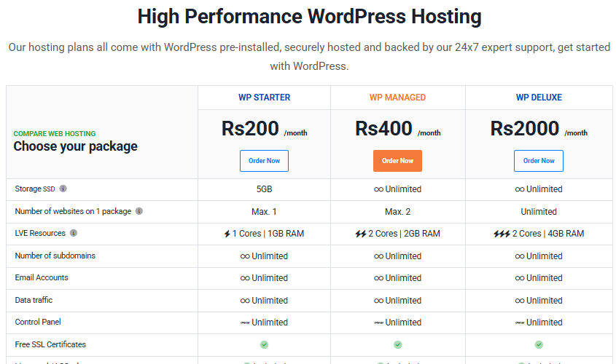Click the Compare Web Hosting green text
This screenshot has height=364, width=616.
[55, 134]
